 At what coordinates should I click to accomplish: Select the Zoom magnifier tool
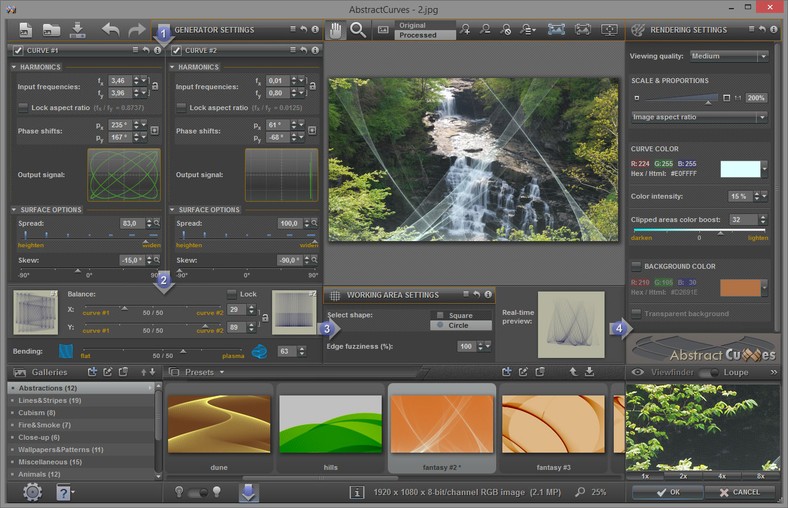358,30
